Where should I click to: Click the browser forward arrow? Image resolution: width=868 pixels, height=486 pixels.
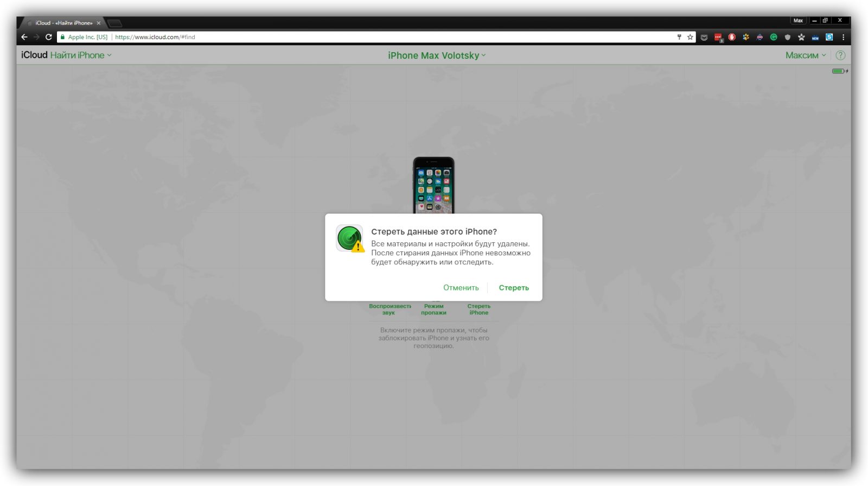(36, 37)
